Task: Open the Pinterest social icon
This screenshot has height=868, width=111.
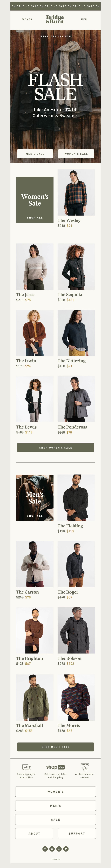Action: [59, 849]
